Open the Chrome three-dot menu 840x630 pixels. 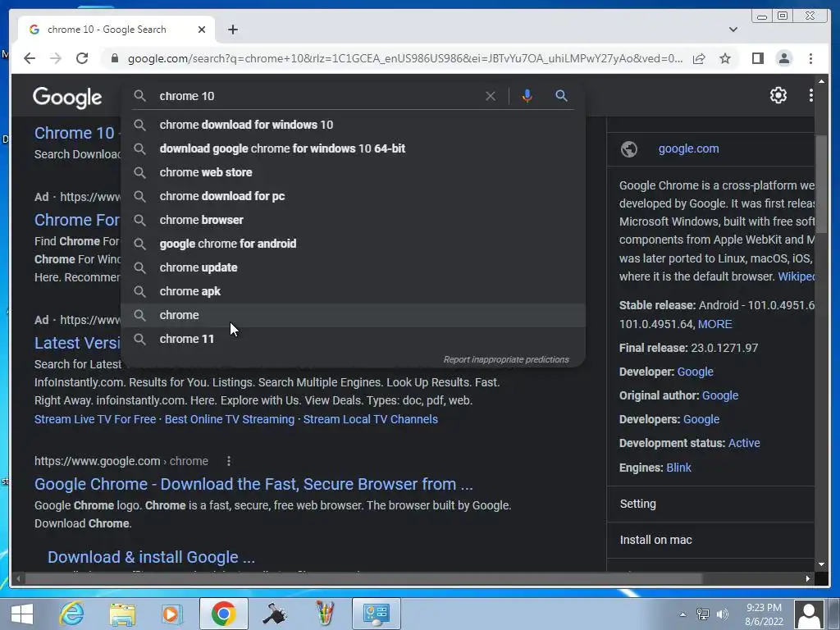810,58
